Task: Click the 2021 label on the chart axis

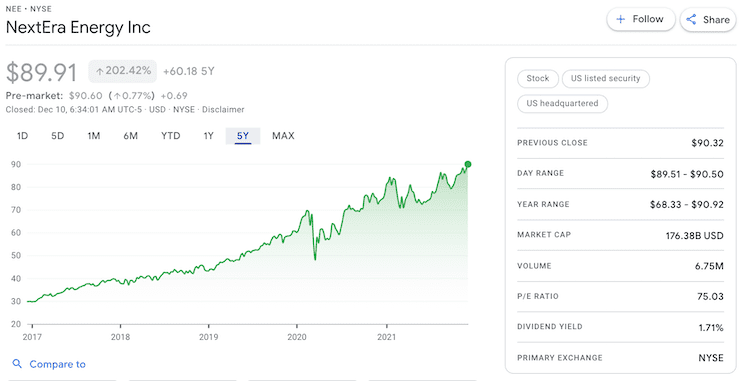Action: 386,337
